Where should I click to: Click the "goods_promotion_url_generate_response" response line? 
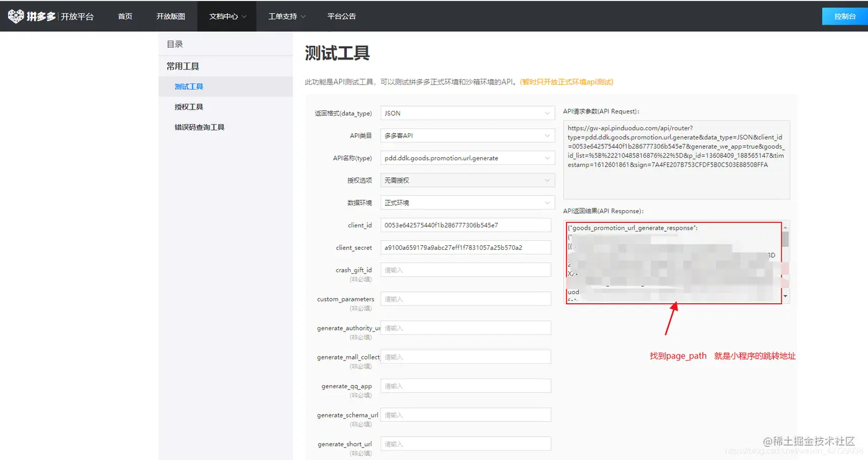633,228
